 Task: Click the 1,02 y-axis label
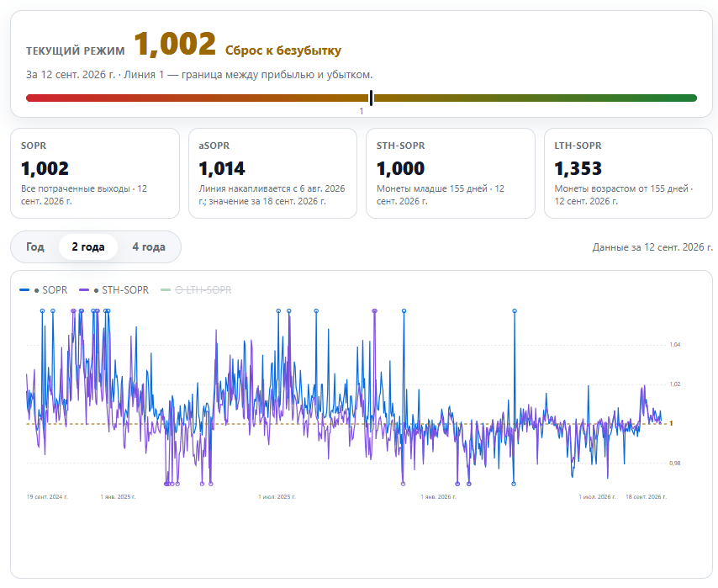(675, 384)
